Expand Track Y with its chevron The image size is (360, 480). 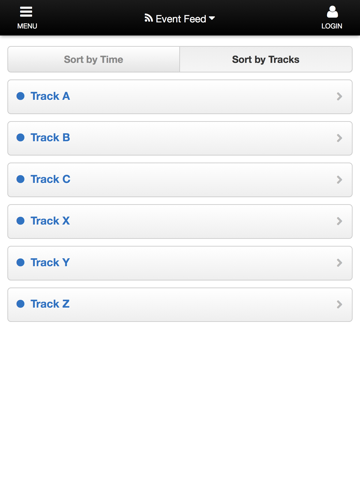(x=339, y=263)
